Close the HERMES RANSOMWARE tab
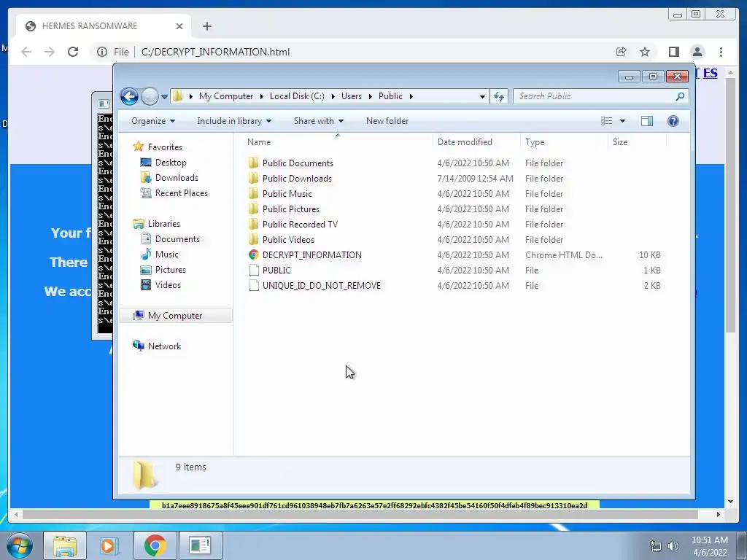This screenshot has width=747, height=560. [x=179, y=26]
